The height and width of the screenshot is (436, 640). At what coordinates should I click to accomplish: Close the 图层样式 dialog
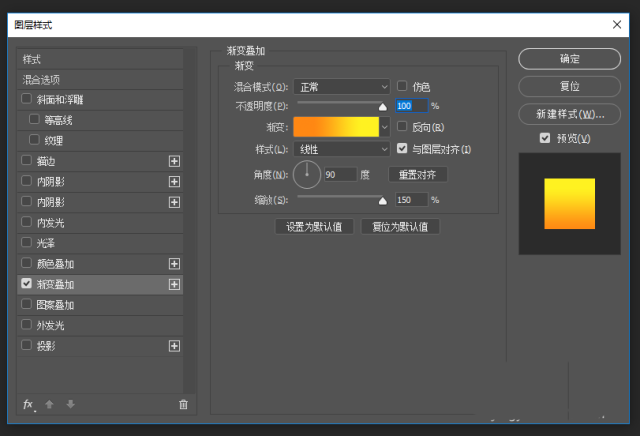pos(617,24)
